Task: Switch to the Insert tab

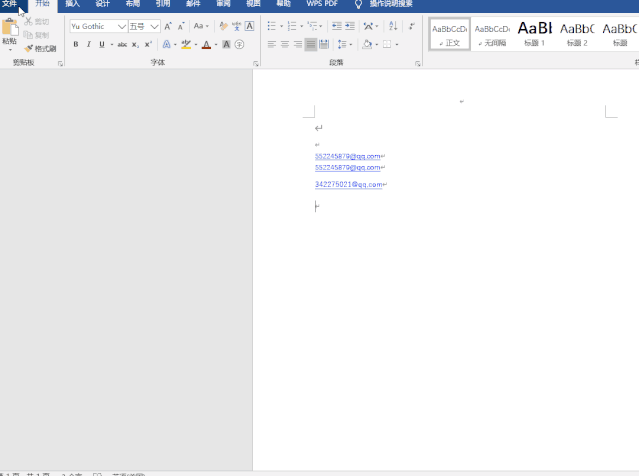Action: click(x=73, y=4)
